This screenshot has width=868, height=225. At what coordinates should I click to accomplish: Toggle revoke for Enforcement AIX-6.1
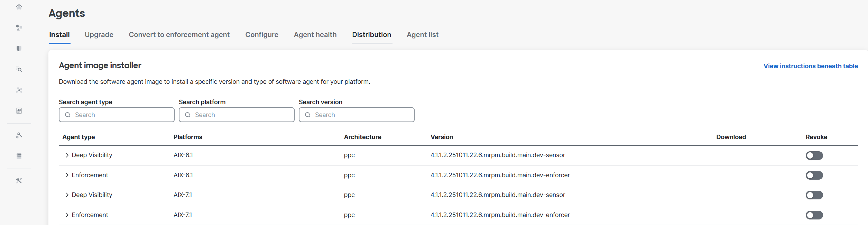click(x=814, y=175)
